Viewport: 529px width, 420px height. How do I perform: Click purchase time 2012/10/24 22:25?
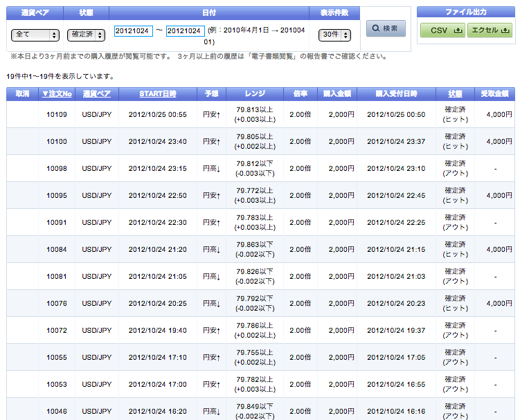[x=396, y=223]
